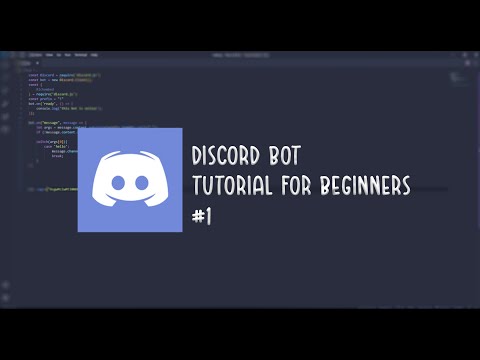Open the Help menu
The height and width of the screenshot is (360, 480).
tap(94, 55)
